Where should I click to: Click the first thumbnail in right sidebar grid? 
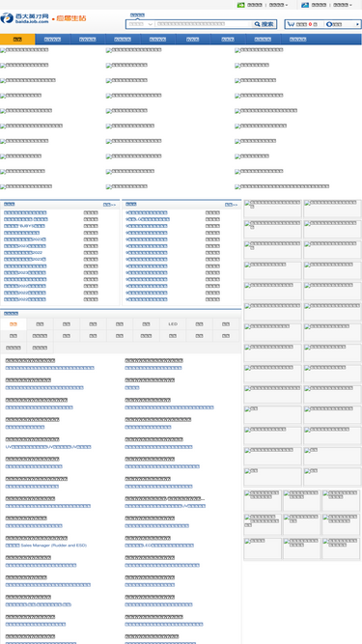(x=273, y=209)
